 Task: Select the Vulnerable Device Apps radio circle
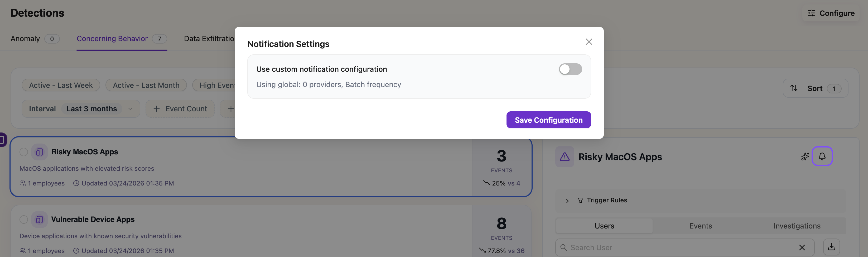(x=23, y=220)
